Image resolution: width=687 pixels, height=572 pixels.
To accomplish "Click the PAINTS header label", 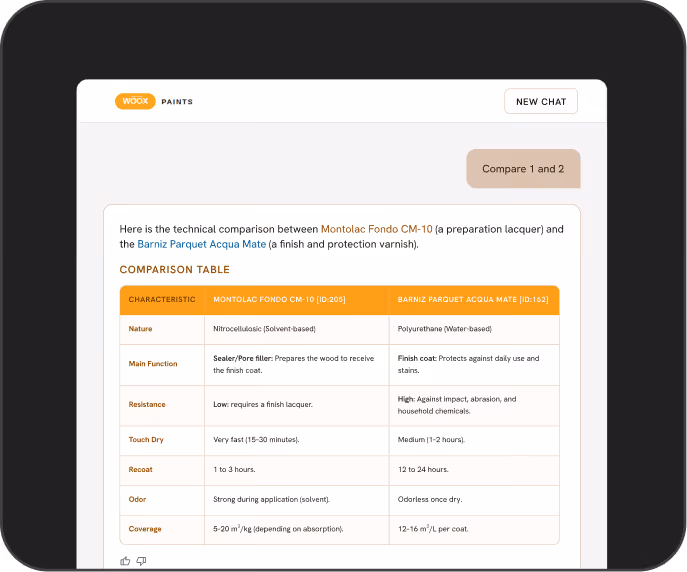I will (177, 102).
